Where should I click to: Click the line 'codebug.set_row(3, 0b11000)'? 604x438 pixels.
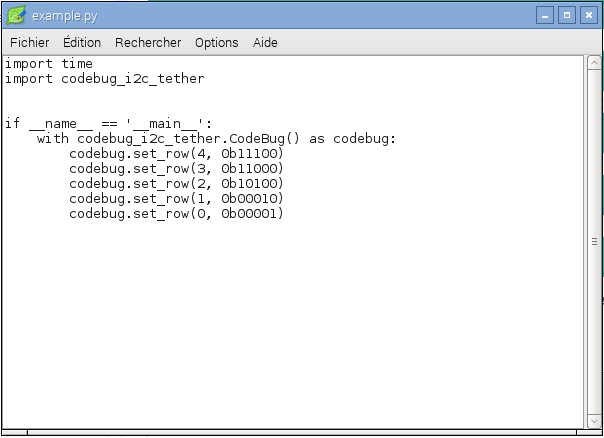point(176,169)
